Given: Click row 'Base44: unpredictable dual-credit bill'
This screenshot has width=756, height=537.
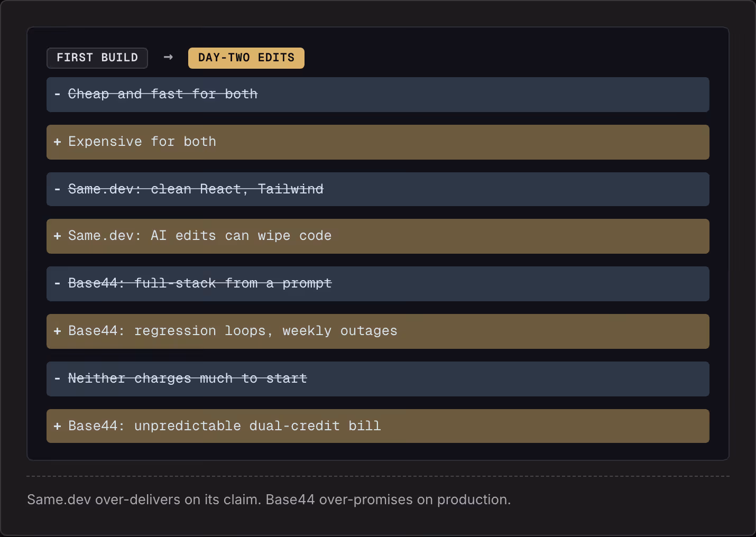Looking at the screenshot, I should [x=378, y=426].
